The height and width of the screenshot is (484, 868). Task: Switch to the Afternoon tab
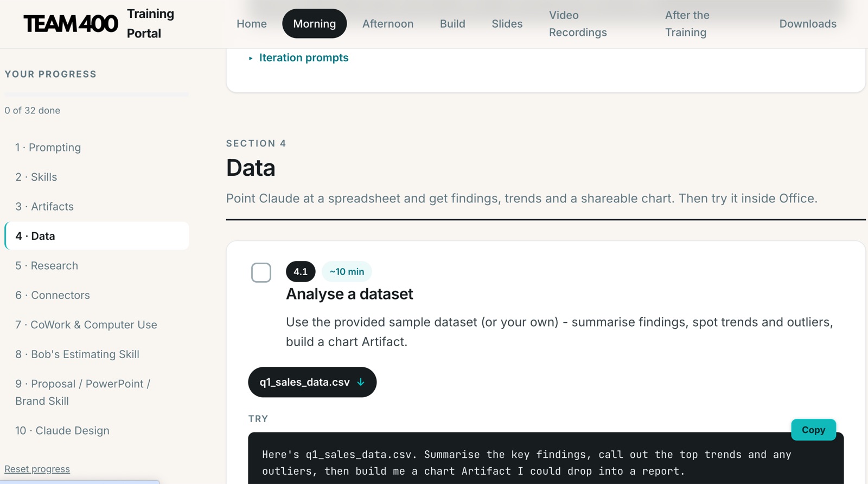(388, 24)
